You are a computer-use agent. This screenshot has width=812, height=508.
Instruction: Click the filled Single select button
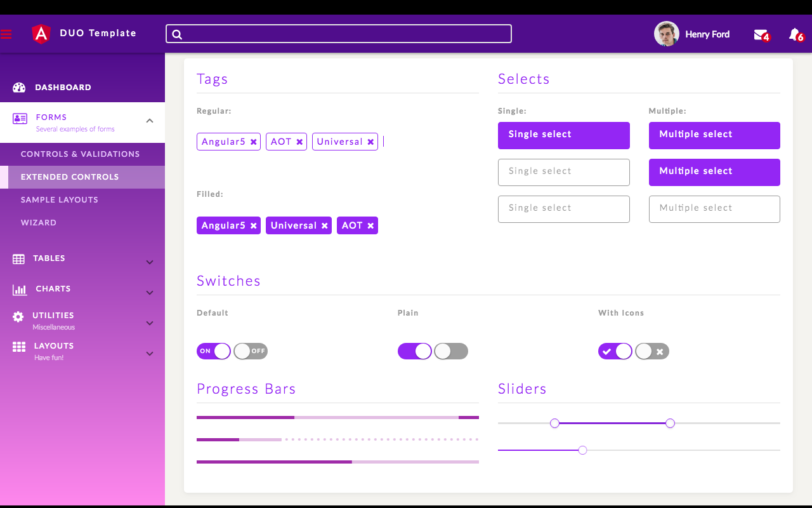pyautogui.click(x=563, y=135)
